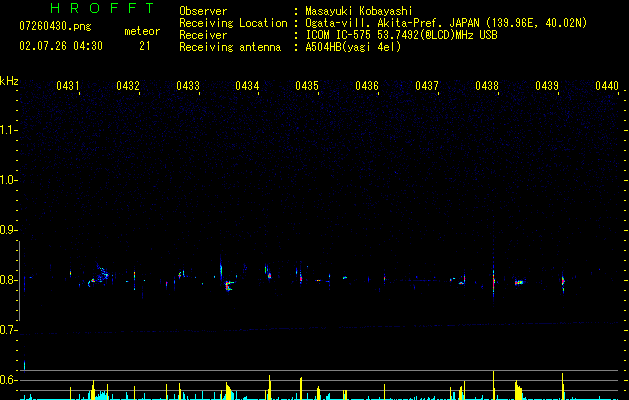The height and width of the screenshot is (400, 629).
Task: Click the Receiving antenna label
Action: tap(230, 47)
